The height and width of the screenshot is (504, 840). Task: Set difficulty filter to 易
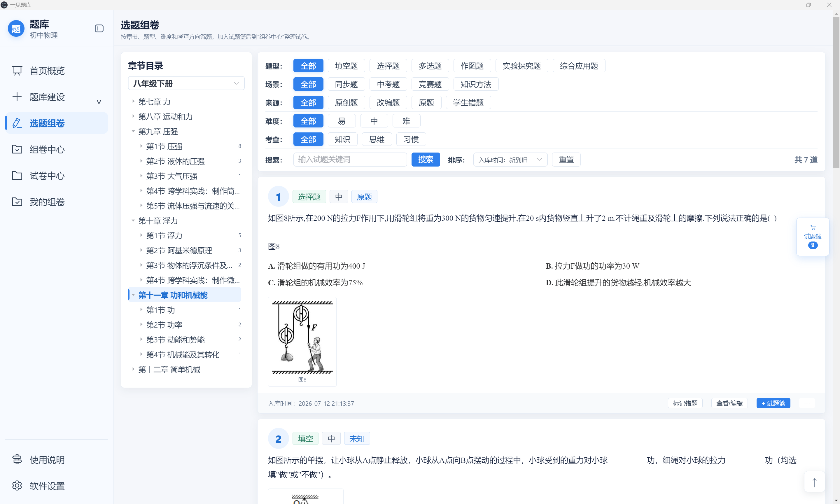(342, 121)
